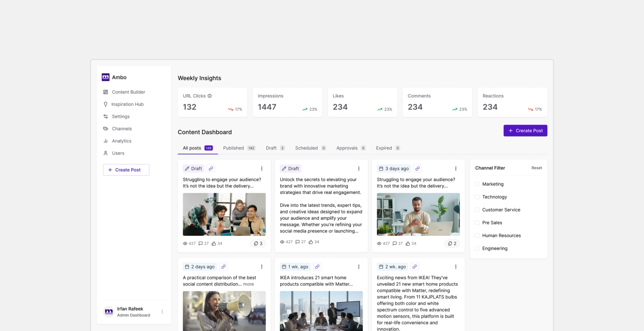Open conference room image on IKEA post

coord(321,311)
